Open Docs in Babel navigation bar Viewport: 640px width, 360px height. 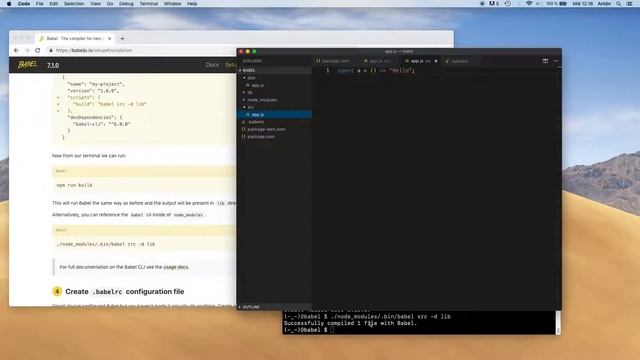(x=212, y=65)
